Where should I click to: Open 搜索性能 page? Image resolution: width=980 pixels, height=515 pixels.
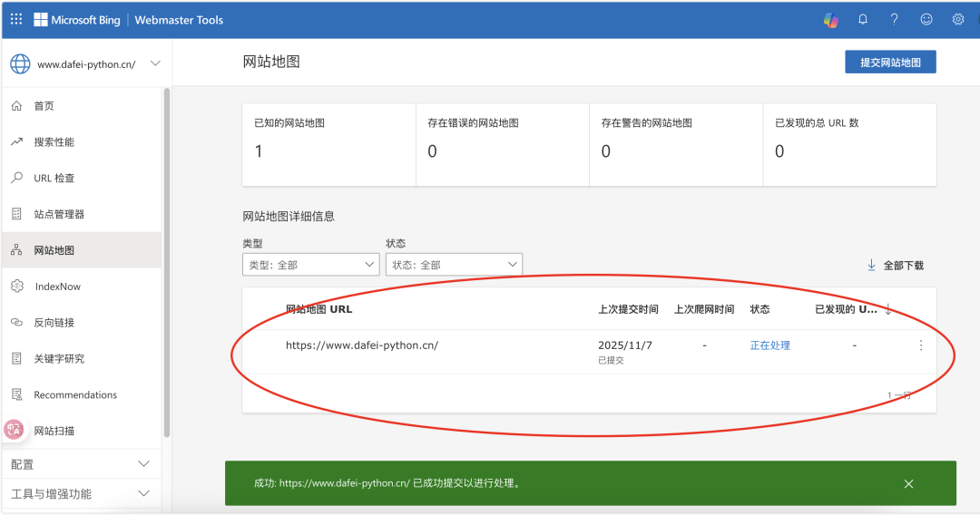coord(82,142)
